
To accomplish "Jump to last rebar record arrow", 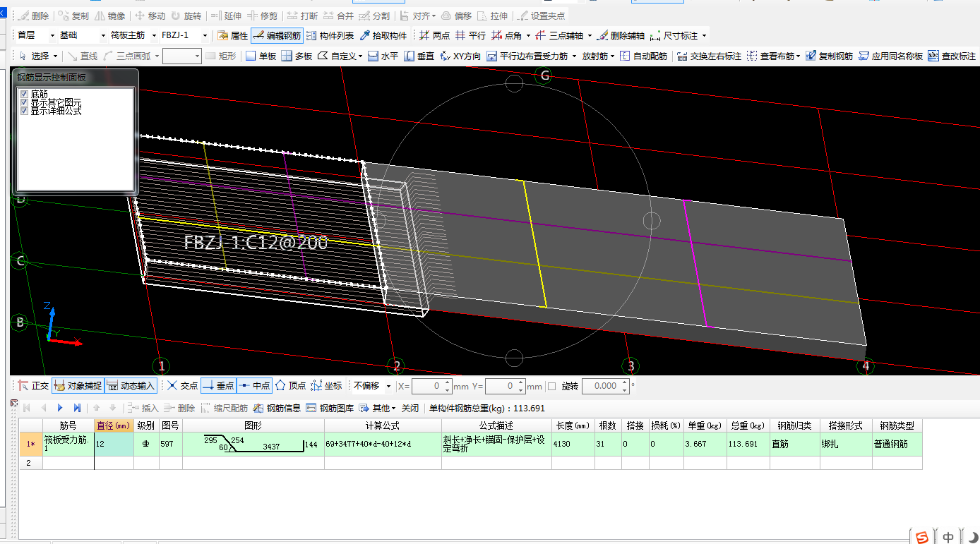I will (x=77, y=408).
